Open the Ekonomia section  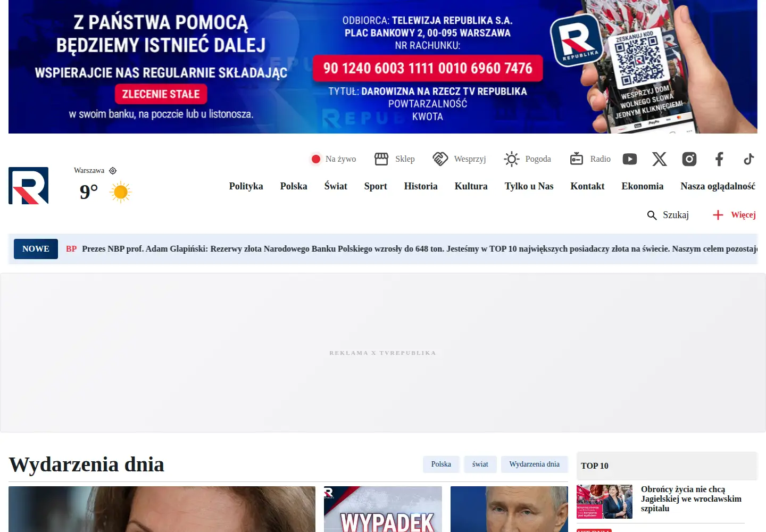643,186
